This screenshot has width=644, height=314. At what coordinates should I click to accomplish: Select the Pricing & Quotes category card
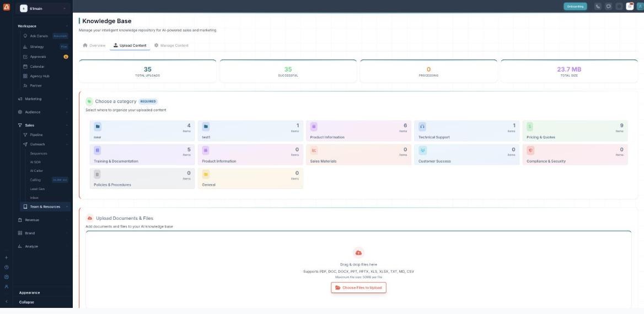tap(575, 131)
